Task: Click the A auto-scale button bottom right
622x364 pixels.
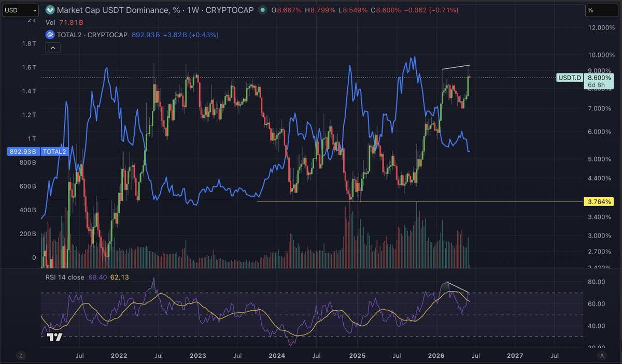Action: click(x=601, y=356)
